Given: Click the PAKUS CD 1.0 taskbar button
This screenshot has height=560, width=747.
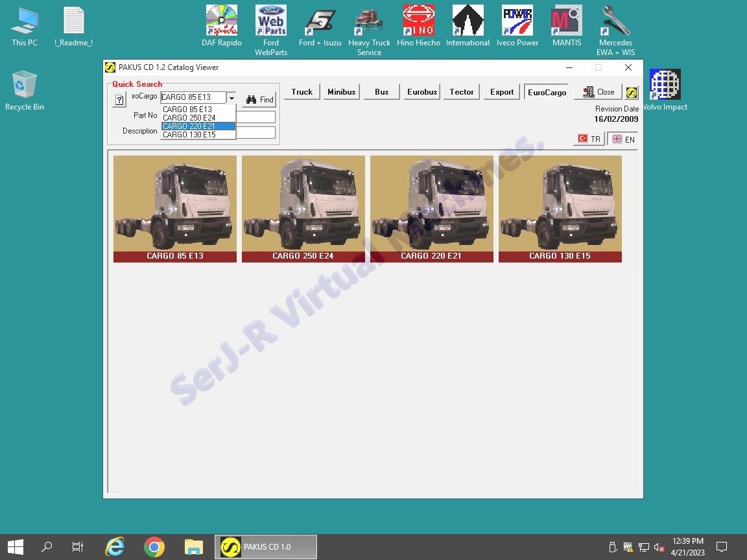Looking at the screenshot, I should coord(266,546).
